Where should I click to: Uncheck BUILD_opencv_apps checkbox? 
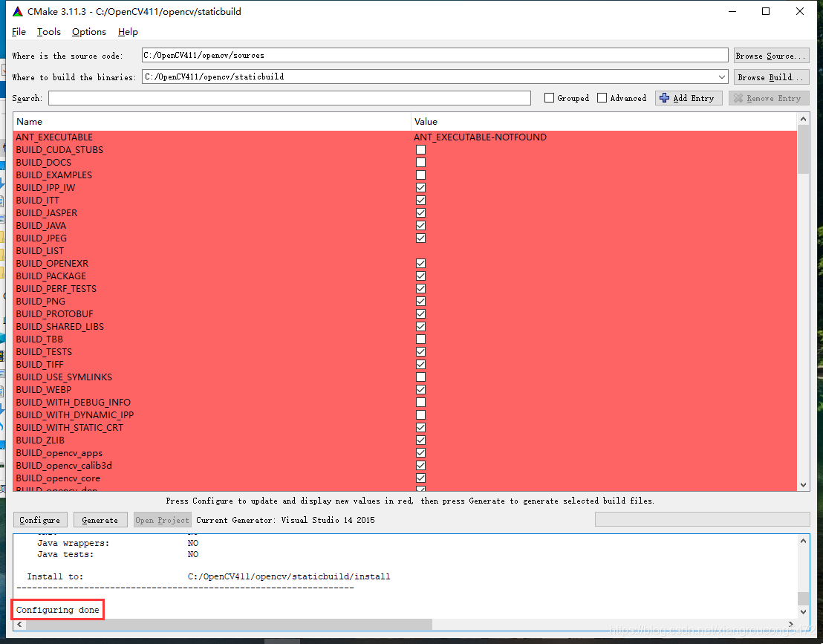point(420,452)
